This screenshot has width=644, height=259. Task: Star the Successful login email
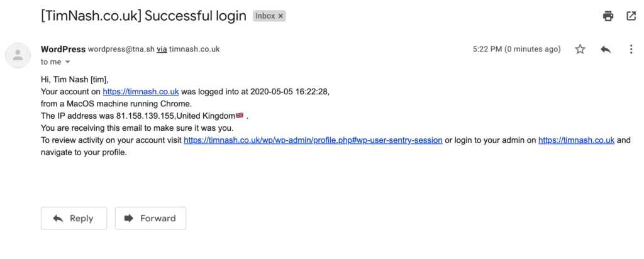click(x=580, y=49)
